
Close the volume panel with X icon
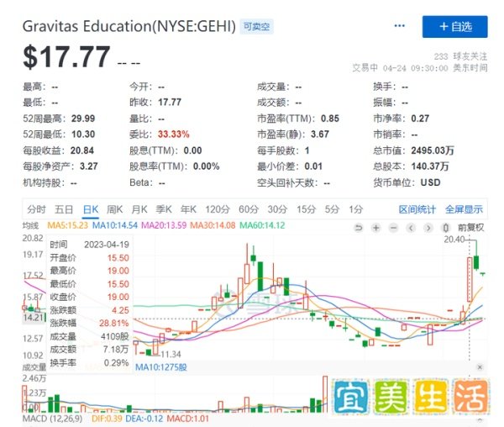pyautogui.click(x=480, y=366)
